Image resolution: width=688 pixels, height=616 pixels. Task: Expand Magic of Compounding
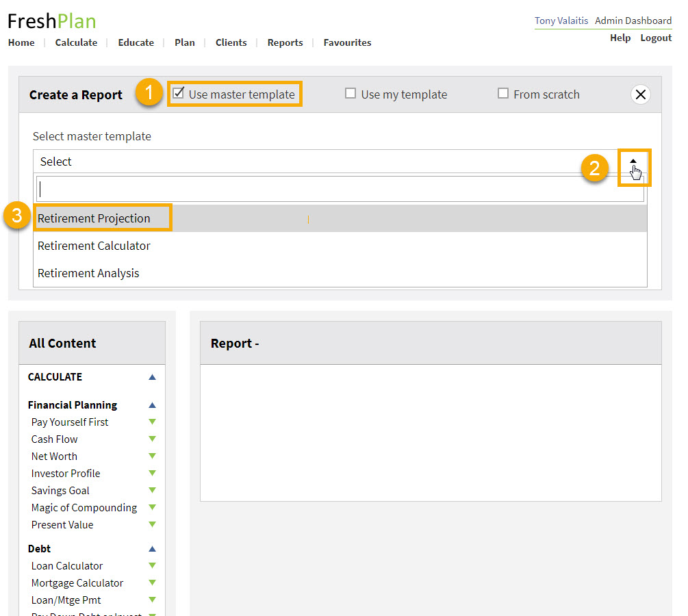(152, 507)
